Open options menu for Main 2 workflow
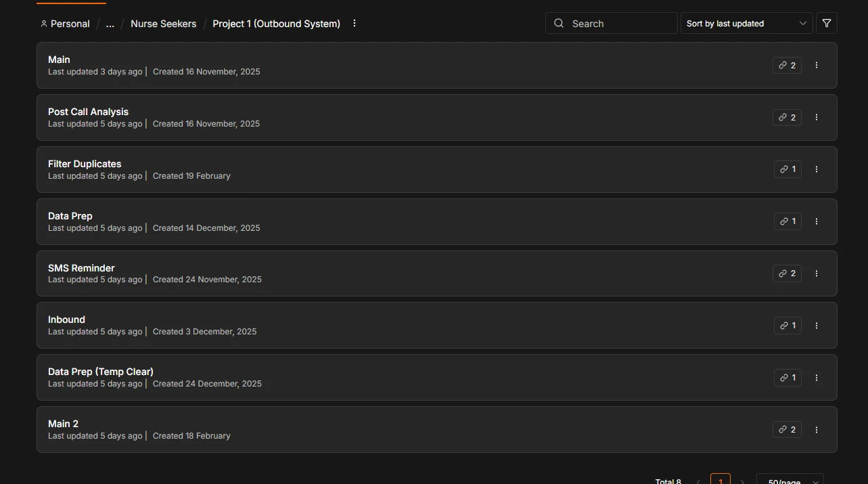This screenshot has width=868, height=484. (x=817, y=430)
